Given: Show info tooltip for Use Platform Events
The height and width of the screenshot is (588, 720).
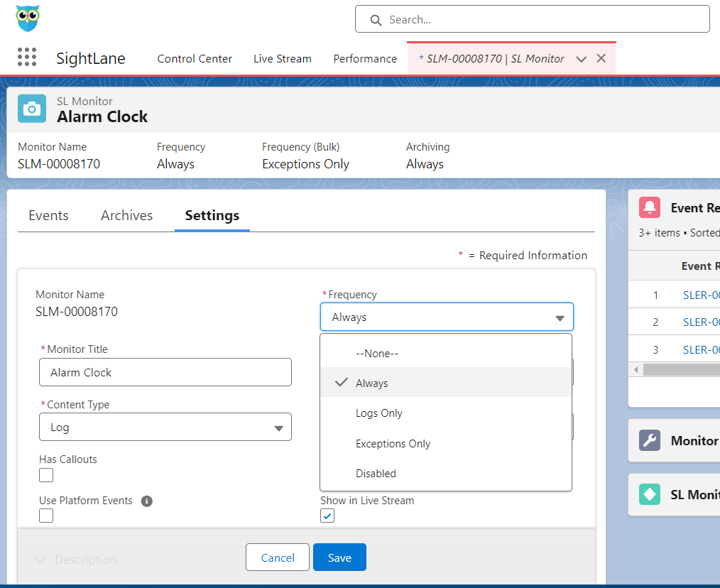Looking at the screenshot, I should (x=146, y=501).
